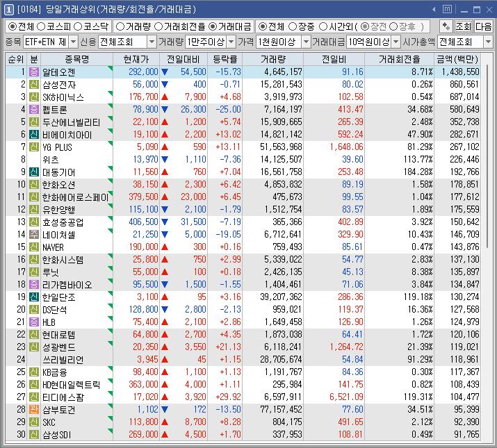Click the 신 badge icon next to 삼성SDI

pos(34,434)
